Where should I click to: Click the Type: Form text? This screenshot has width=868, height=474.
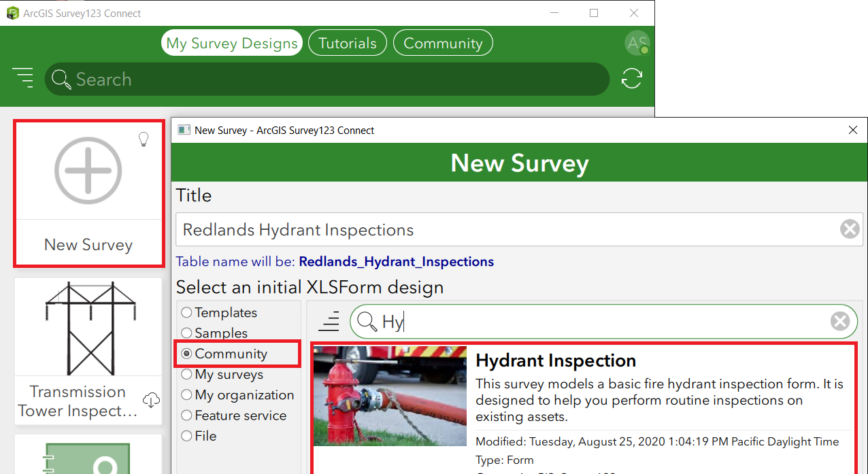pyautogui.click(x=505, y=460)
